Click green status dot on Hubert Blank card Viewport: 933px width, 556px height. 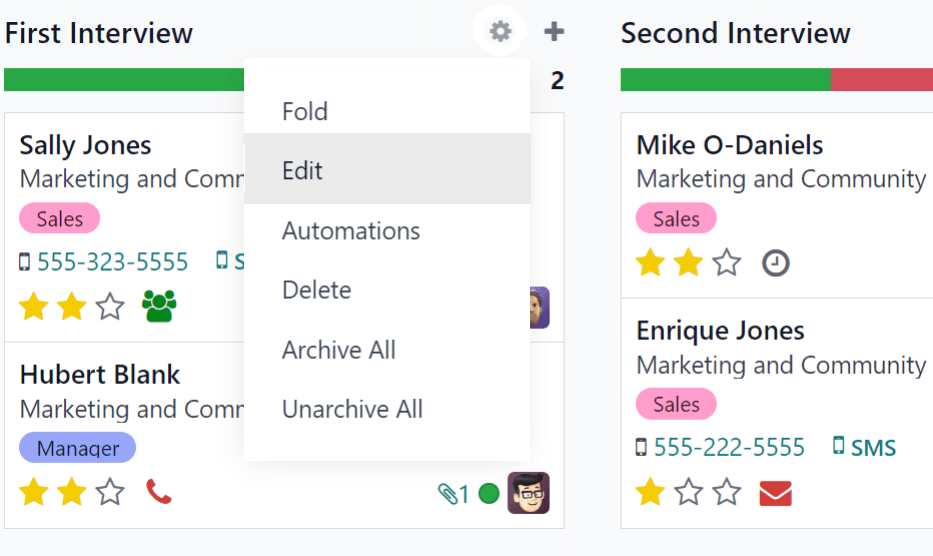[x=489, y=493]
